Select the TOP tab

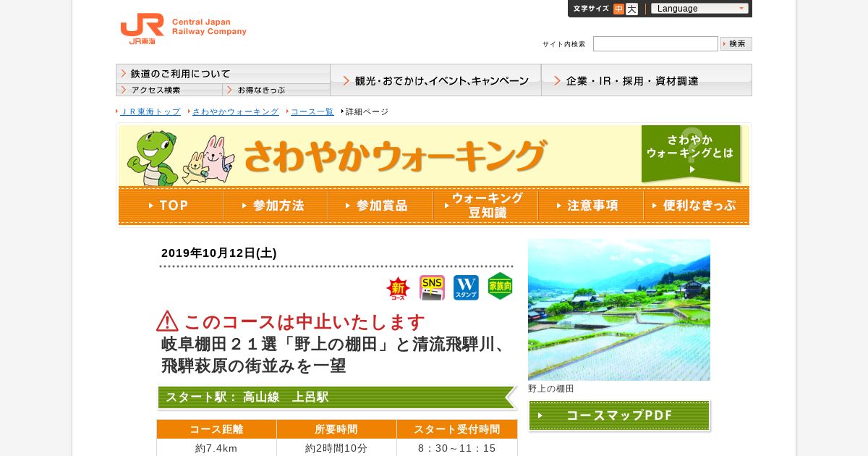(x=171, y=206)
